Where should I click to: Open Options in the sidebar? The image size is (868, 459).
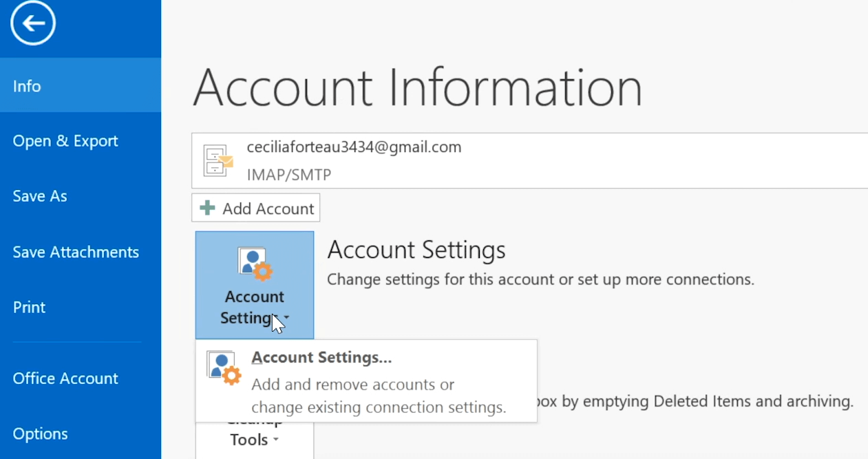point(81,434)
